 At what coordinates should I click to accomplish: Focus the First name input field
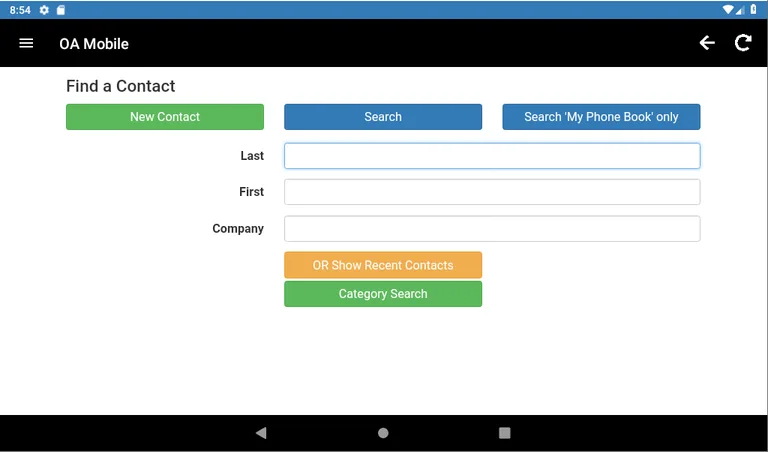pos(492,192)
